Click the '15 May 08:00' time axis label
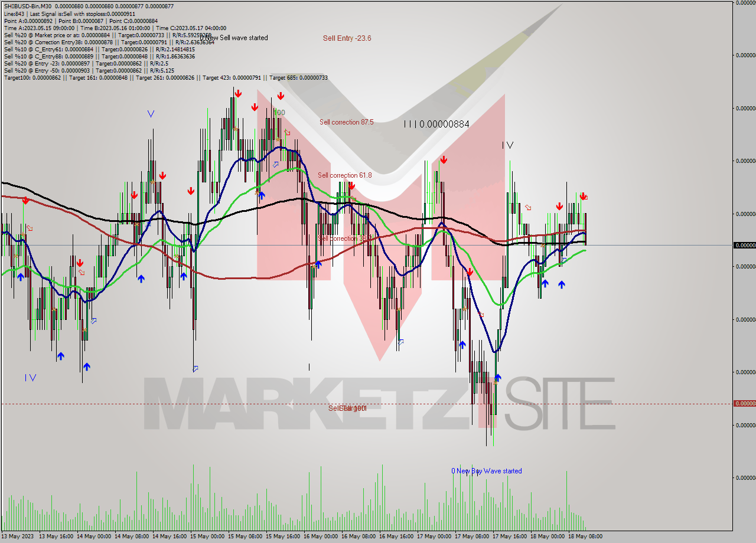The image size is (756, 543). 245,537
